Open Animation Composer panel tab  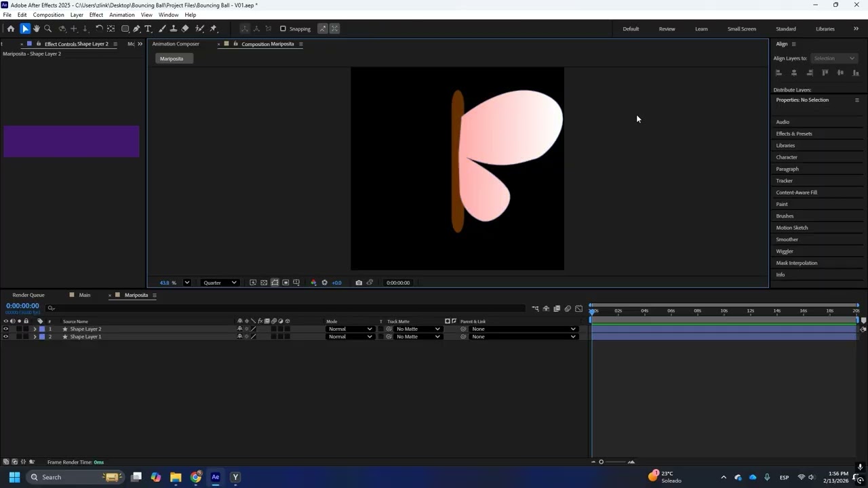176,44
